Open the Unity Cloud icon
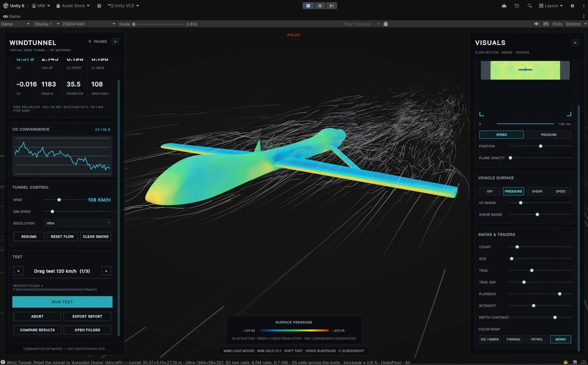 pyautogui.click(x=504, y=6)
